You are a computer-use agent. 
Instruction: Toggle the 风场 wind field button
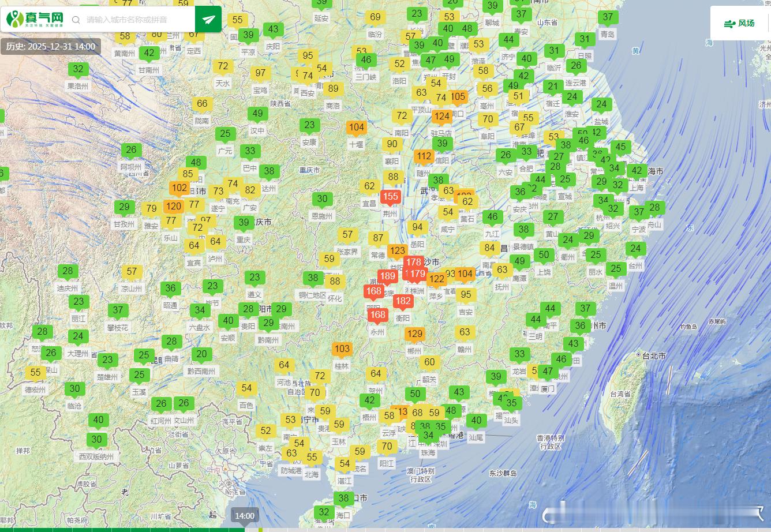(x=739, y=23)
